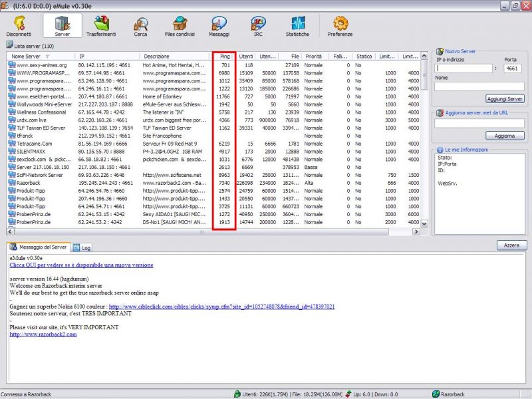Open the IRC chat view
The width and height of the screenshot is (532, 399).
click(x=258, y=26)
